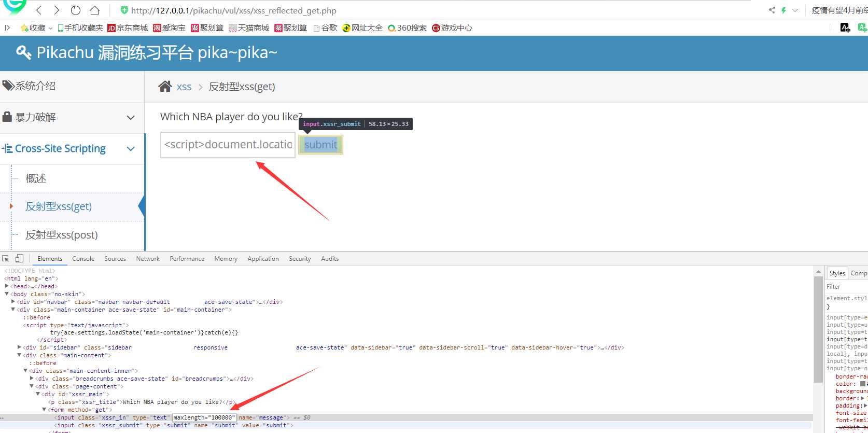868x433 pixels.
Task: Open the 收藏 favorites star bookmark
Action: click(33, 27)
